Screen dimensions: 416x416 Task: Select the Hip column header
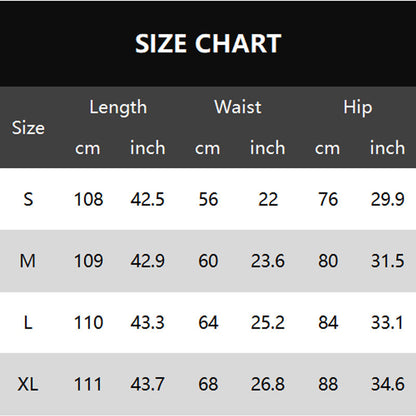358,108
